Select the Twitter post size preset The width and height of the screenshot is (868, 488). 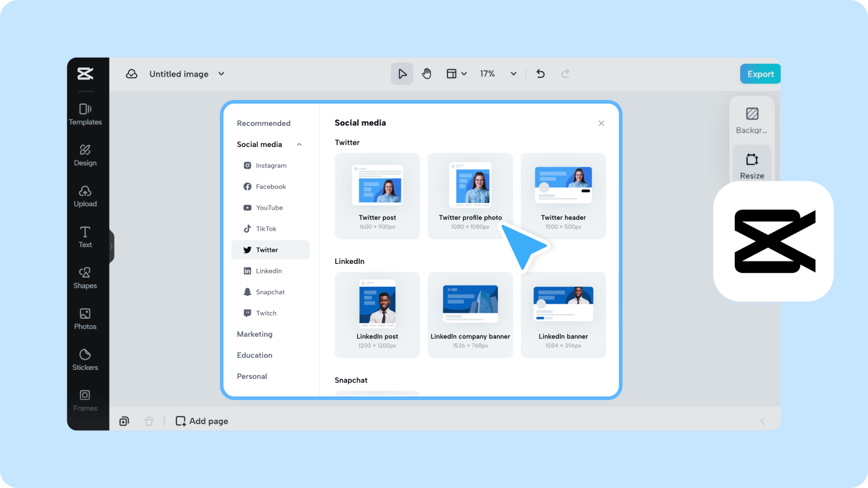coord(377,196)
